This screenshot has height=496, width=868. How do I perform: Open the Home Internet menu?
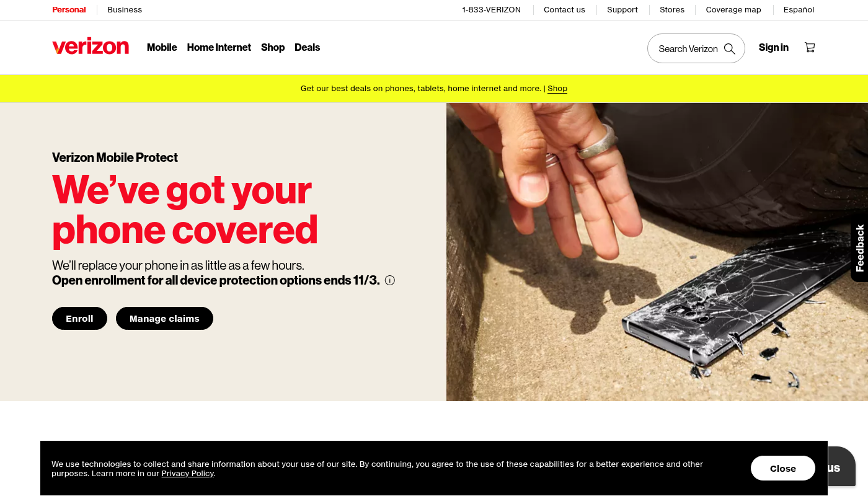tap(219, 47)
